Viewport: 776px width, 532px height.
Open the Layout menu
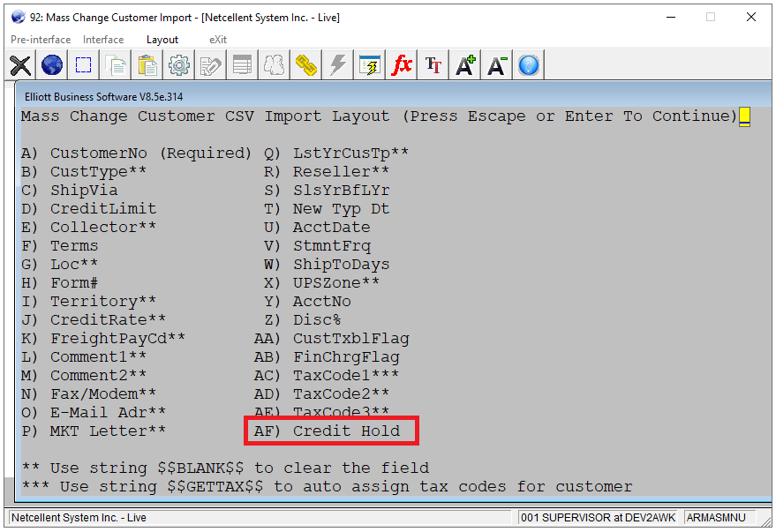pos(162,40)
